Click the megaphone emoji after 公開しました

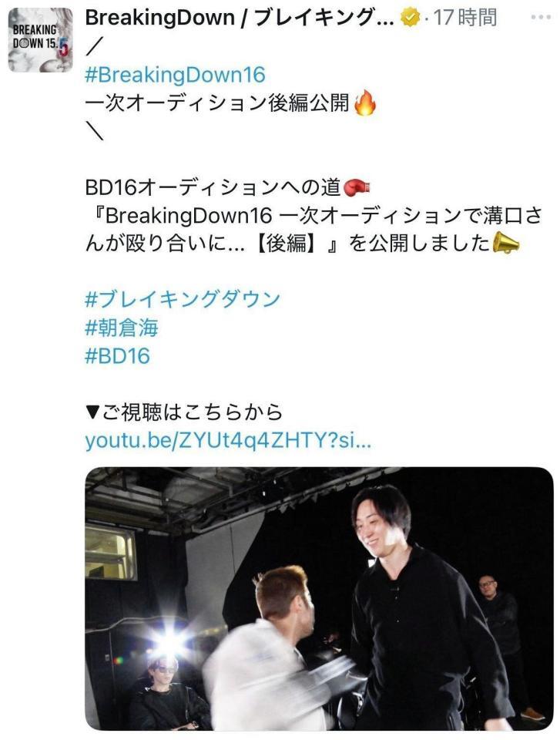point(506,243)
